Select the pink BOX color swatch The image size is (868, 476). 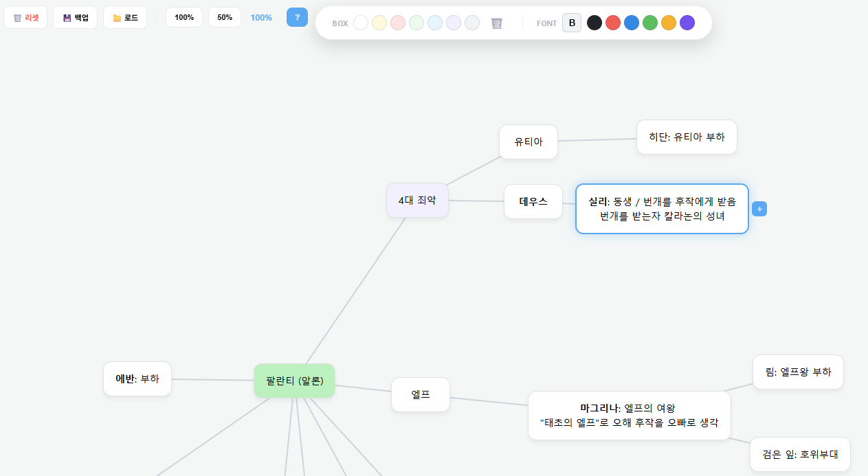coord(398,23)
